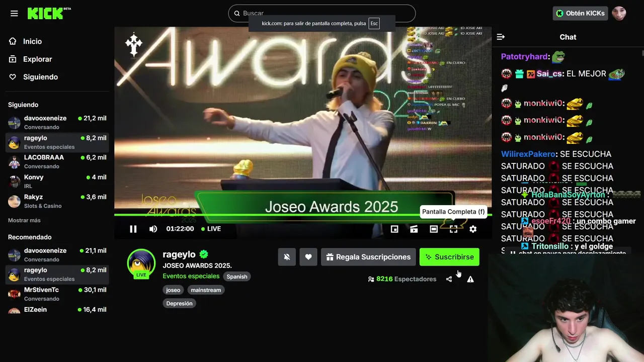Go to the Kick logo home page
The image size is (644, 362).
pyautogui.click(x=49, y=14)
